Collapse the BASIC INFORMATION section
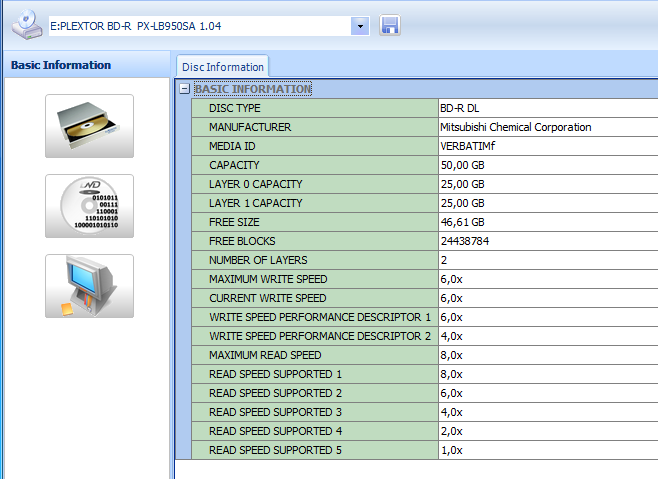 185,89
